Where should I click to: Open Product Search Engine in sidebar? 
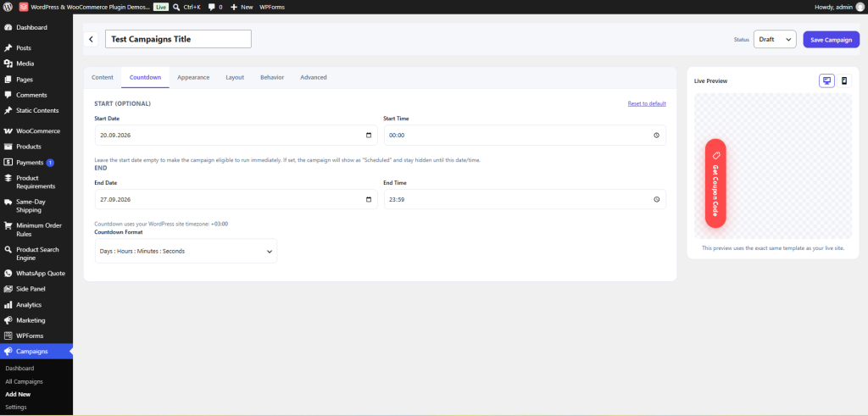36,253
